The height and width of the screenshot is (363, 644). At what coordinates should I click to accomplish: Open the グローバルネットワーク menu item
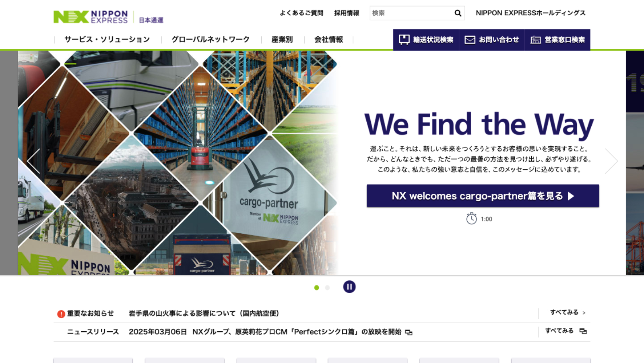(x=211, y=39)
